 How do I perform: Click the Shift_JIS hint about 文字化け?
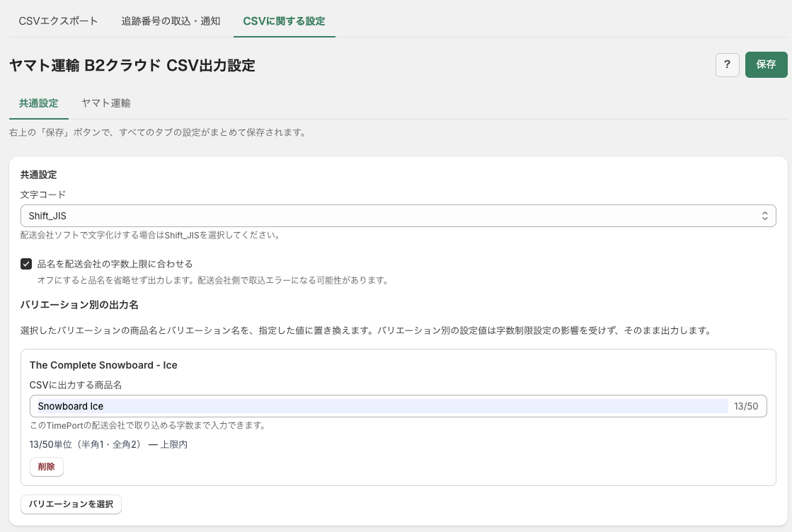[x=151, y=235]
